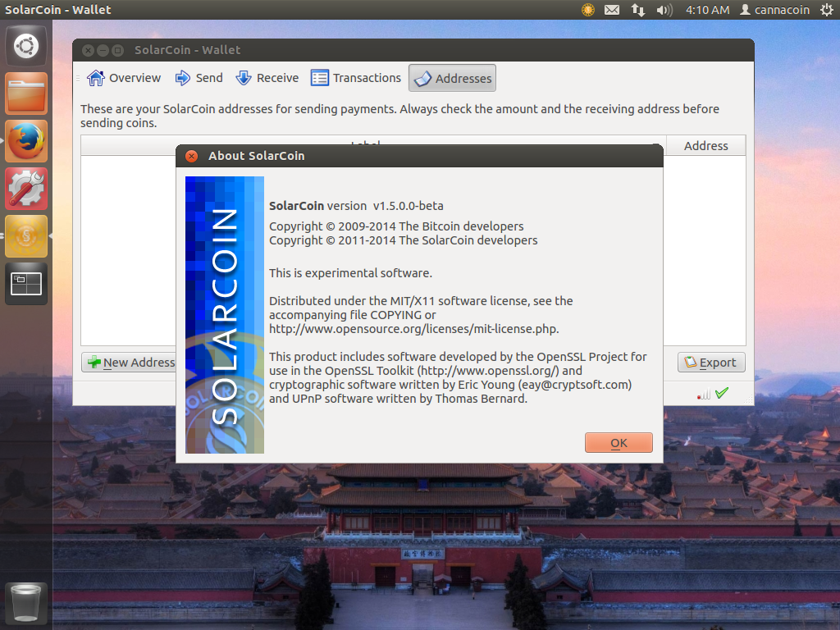Image resolution: width=840 pixels, height=630 pixels.
Task: Click OK in About SolarCoin dialog
Action: click(x=619, y=442)
